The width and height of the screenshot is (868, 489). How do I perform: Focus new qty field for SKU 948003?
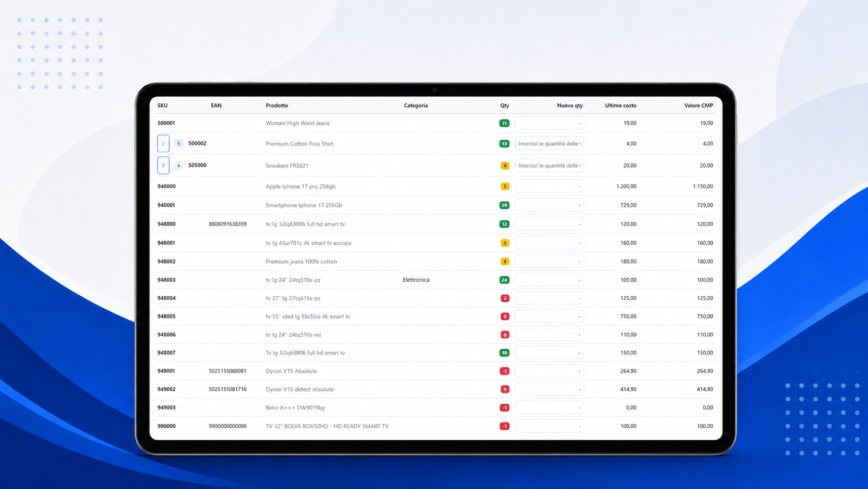click(549, 280)
